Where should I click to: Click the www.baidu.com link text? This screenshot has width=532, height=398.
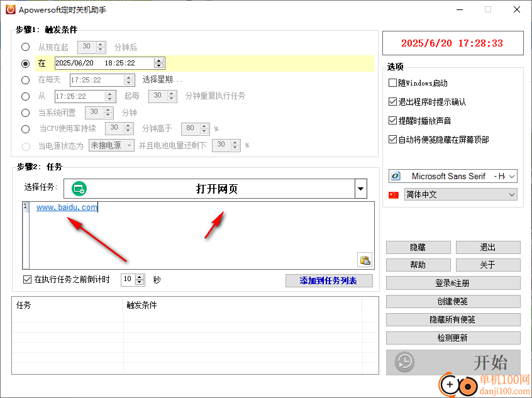point(67,207)
